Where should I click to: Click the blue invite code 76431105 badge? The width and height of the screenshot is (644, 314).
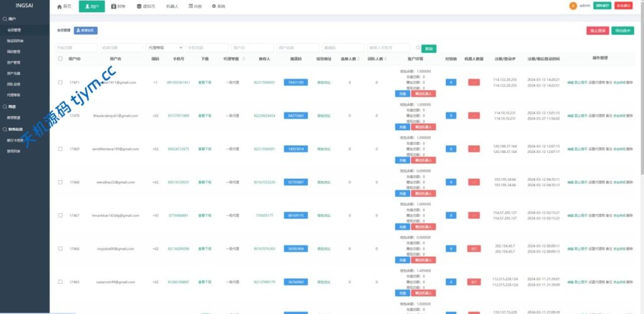pyautogui.click(x=296, y=82)
